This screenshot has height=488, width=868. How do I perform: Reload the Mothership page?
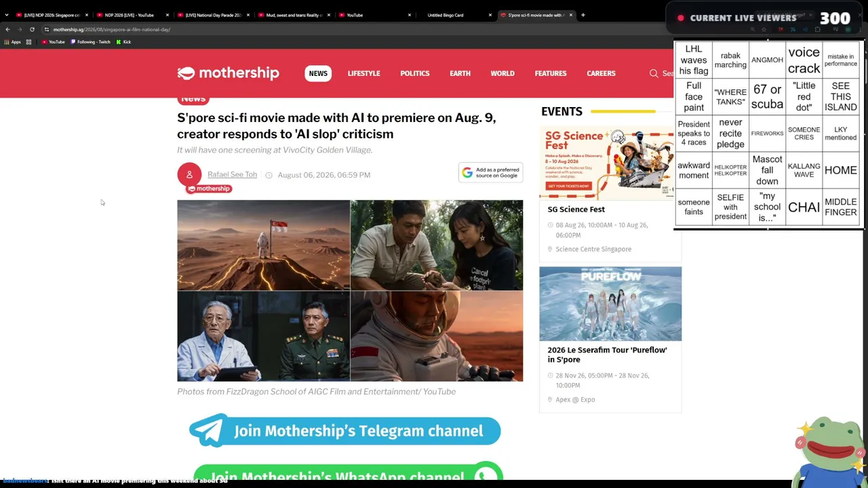click(x=32, y=29)
